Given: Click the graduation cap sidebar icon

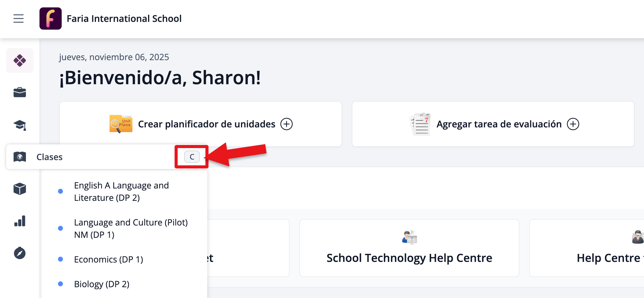Looking at the screenshot, I should coord(20,125).
